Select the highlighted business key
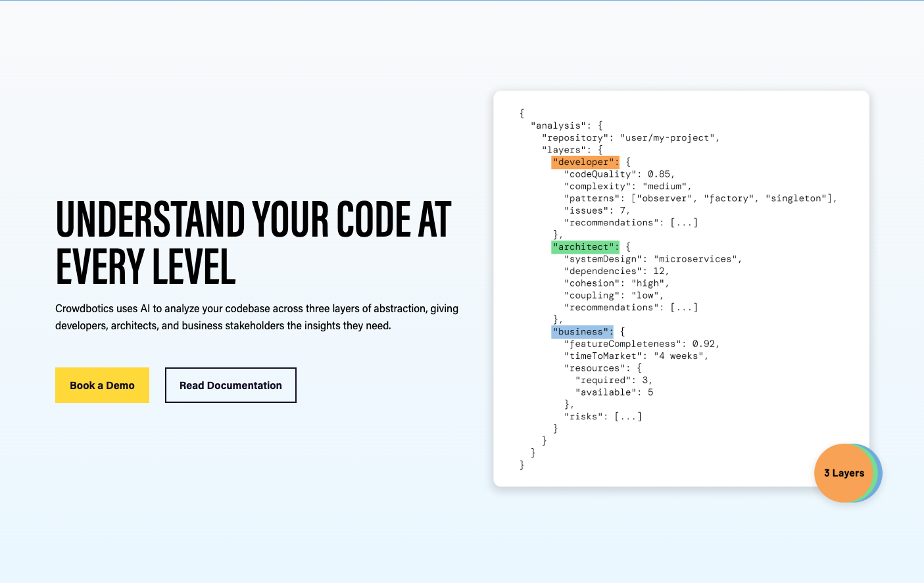924x583 pixels. (581, 331)
